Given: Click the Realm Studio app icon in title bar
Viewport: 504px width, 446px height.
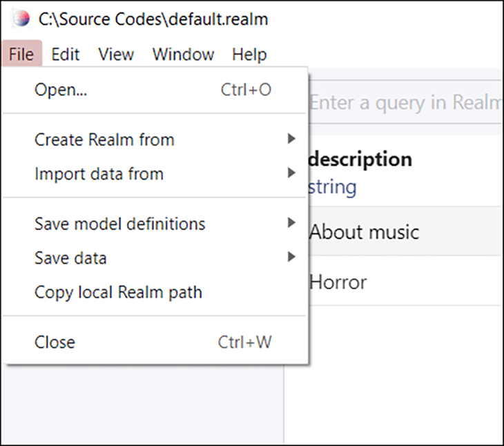Looking at the screenshot, I should point(21,19).
